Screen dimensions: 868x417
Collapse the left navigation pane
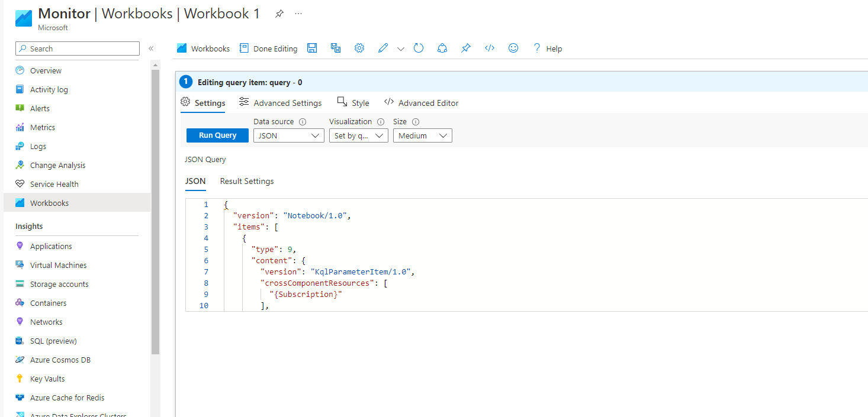151,49
